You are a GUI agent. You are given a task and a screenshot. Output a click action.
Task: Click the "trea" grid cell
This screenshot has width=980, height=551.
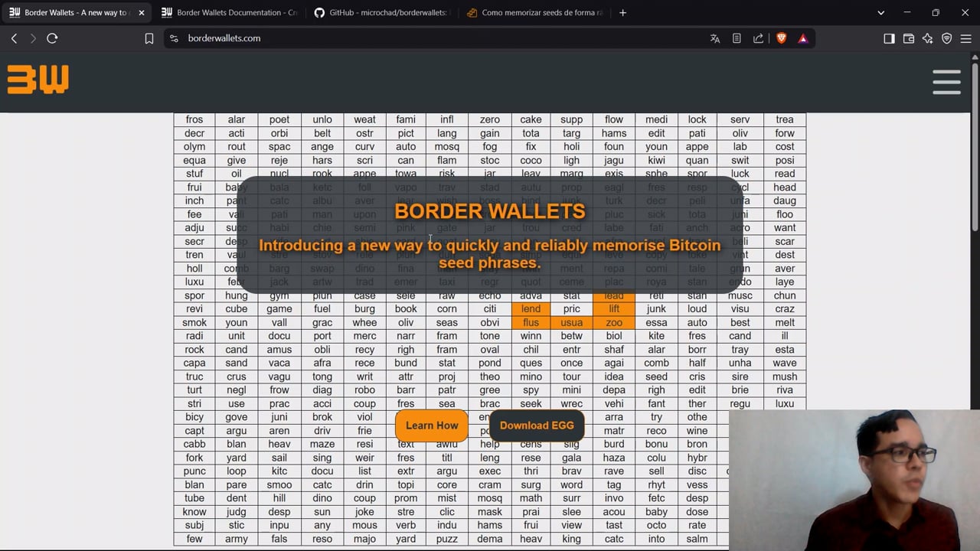[x=785, y=119]
